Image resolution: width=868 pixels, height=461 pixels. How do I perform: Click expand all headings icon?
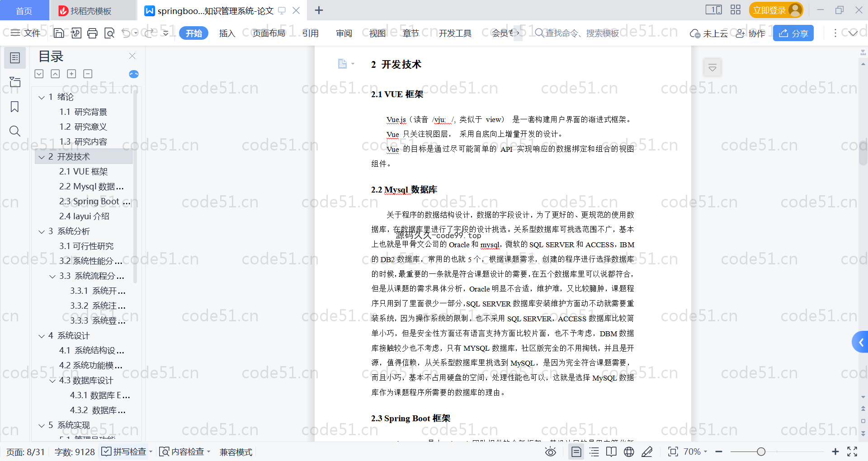[x=39, y=74]
